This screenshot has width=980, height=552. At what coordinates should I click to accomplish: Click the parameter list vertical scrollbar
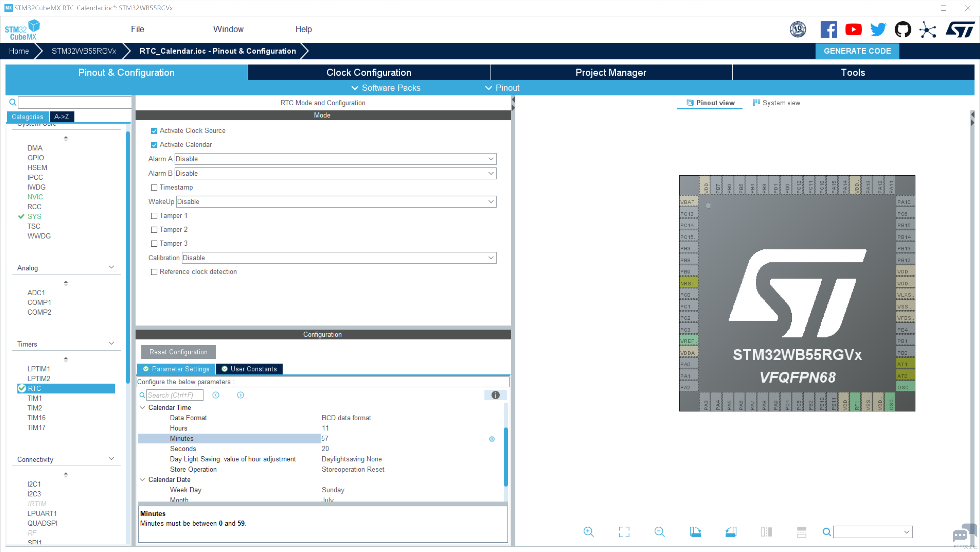(505, 457)
